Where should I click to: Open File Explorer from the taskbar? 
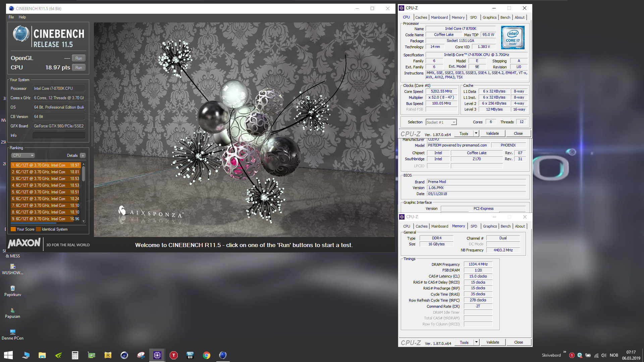[x=42, y=355]
